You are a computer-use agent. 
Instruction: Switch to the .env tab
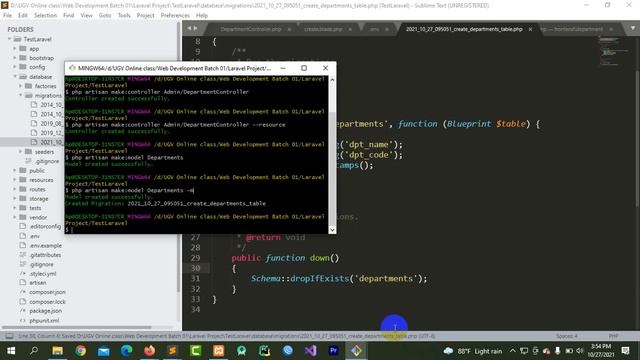coord(374,29)
